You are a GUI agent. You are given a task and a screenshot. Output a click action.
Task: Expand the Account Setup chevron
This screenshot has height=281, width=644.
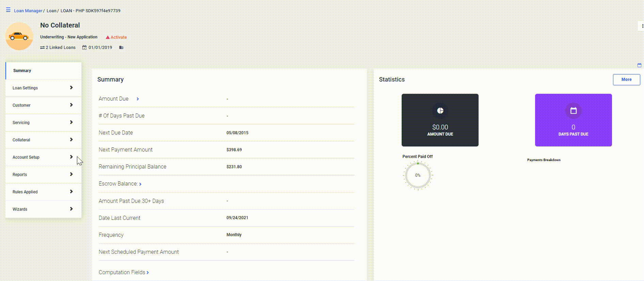point(71,157)
